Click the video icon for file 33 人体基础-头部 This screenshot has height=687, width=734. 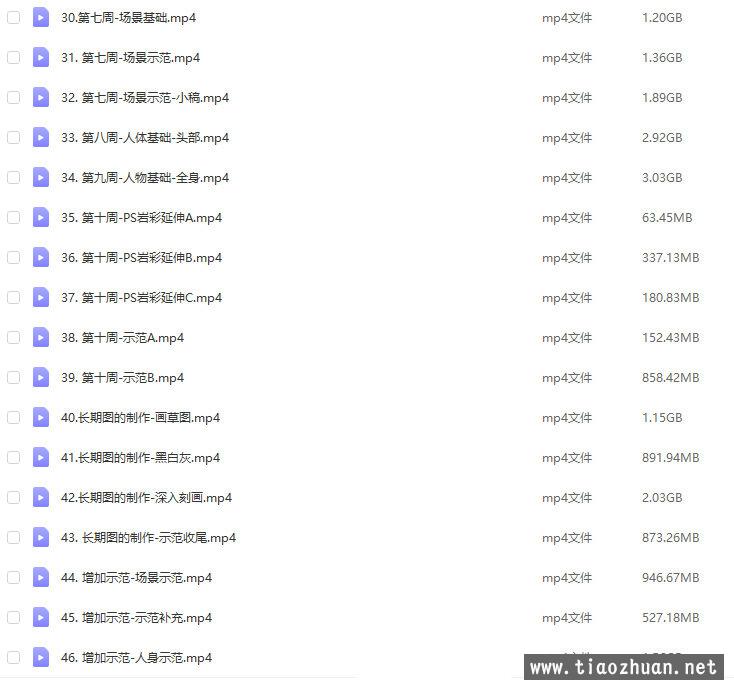[41, 138]
